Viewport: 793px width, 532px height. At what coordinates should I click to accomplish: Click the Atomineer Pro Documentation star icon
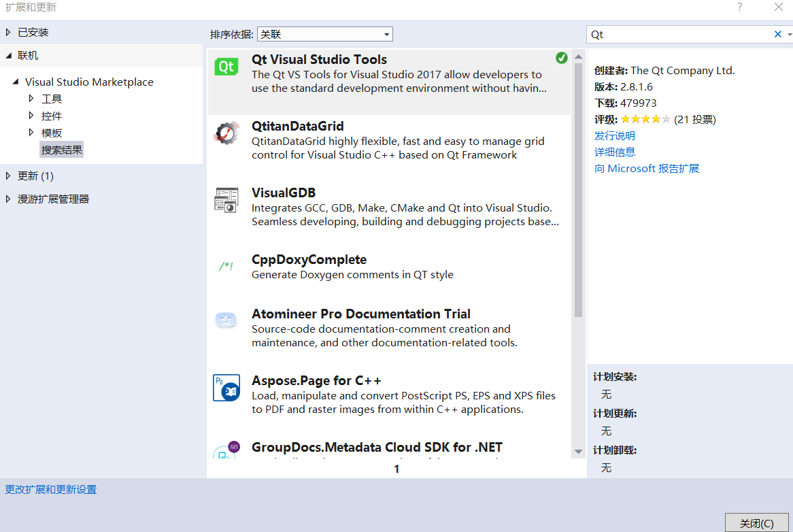(226, 320)
